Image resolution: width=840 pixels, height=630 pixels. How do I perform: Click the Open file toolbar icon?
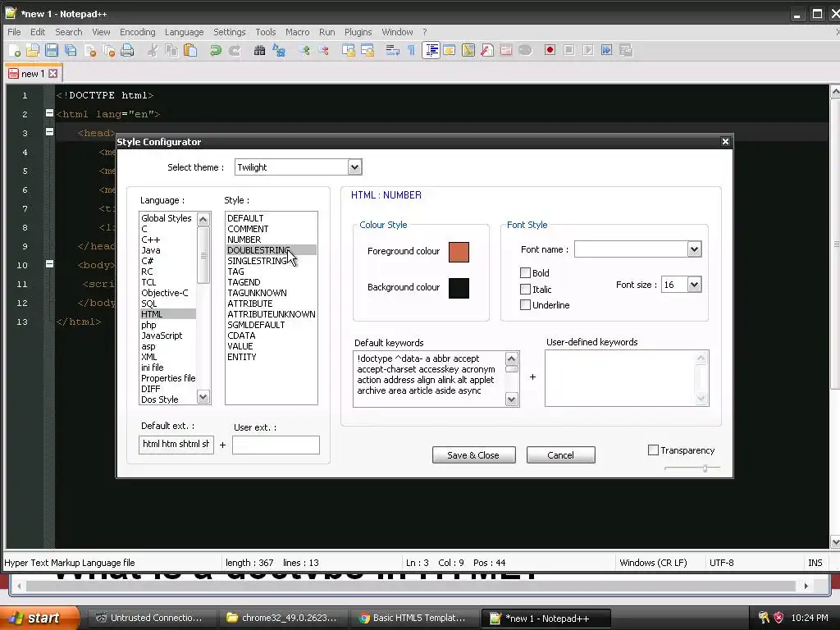33,50
